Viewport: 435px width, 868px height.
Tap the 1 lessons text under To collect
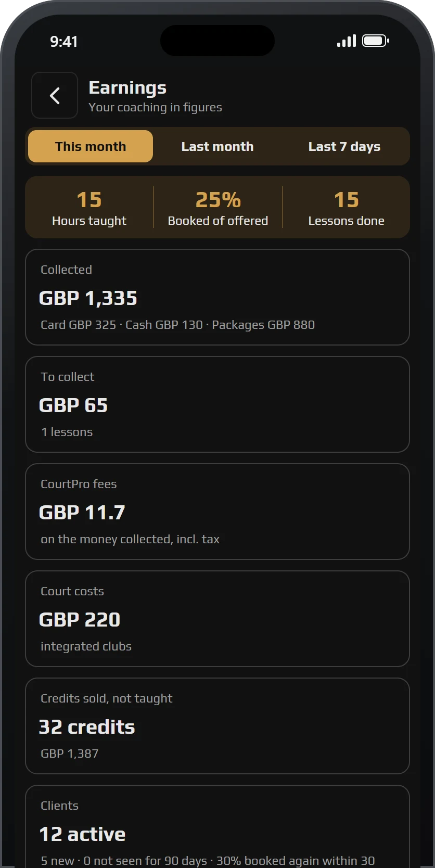click(67, 432)
